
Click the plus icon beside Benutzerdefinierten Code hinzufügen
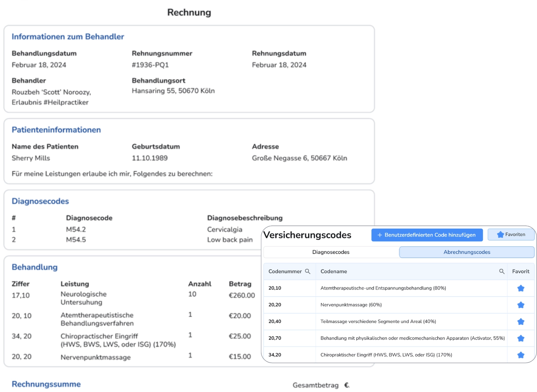[380, 235]
